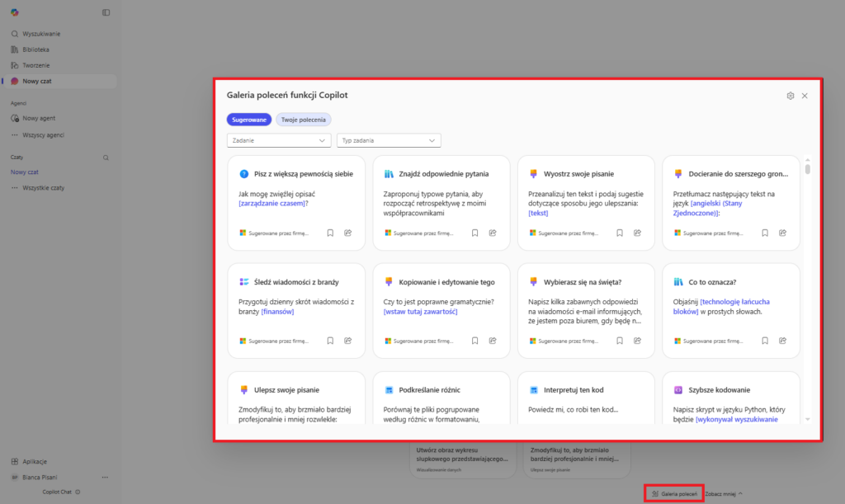Click the Copilot logo icon
The image size is (845, 504).
15,12
